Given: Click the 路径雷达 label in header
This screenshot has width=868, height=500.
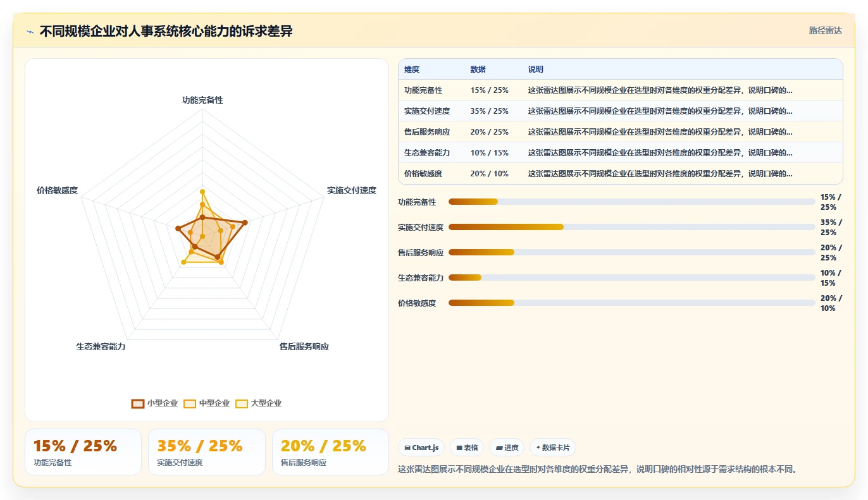Looking at the screenshot, I should click(825, 30).
